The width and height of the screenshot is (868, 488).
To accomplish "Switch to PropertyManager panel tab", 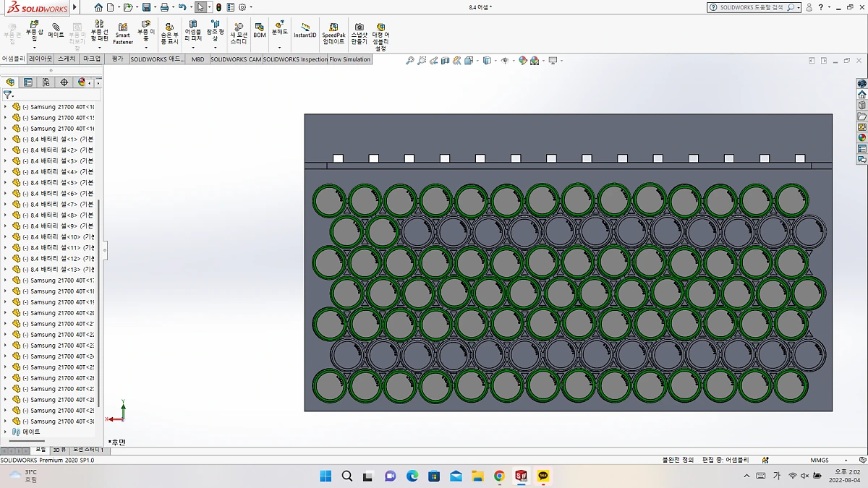I will click(x=28, y=82).
